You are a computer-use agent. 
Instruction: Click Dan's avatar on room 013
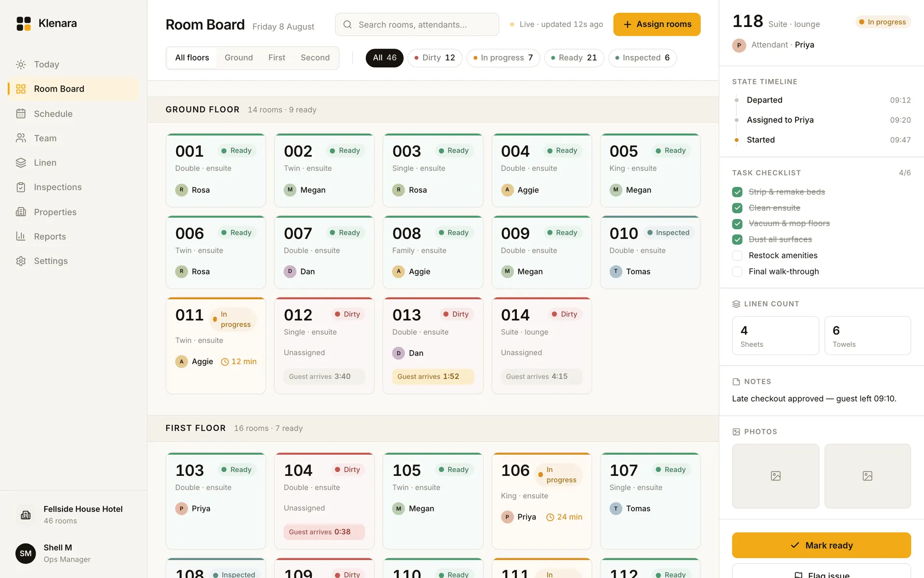pos(398,353)
